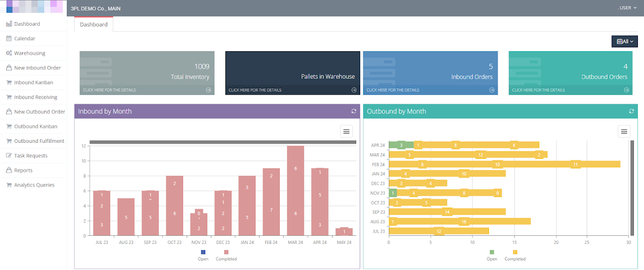Refresh the Inbound by Month panel
Image resolution: width=644 pixels, height=270 pixels.
coord(354,111)
